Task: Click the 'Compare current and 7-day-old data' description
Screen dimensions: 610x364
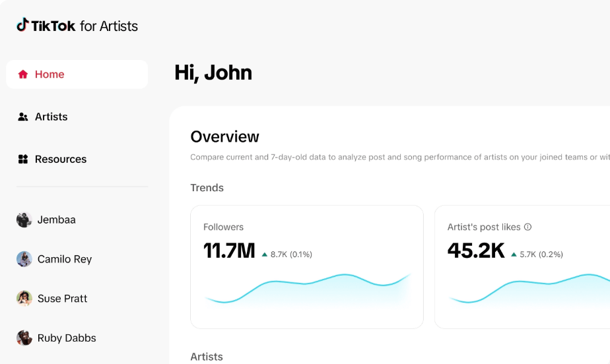Action: (x=400, y=157)
